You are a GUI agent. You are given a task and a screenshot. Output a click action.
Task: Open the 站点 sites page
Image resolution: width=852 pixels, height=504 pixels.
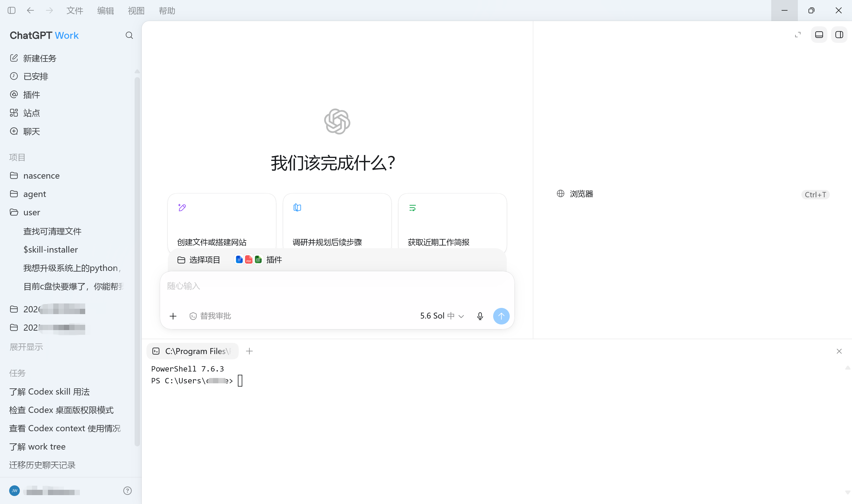pyautogui.click(x=25, y=113)
